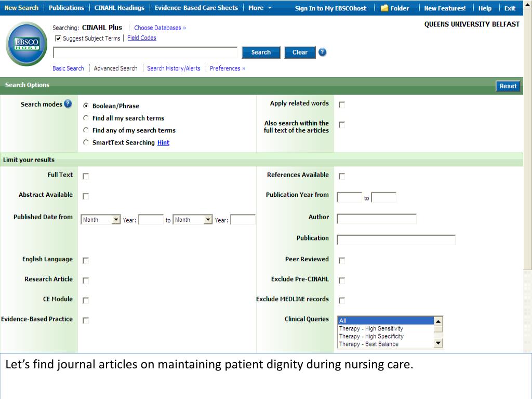Tick the Abstract Available checkbox
The image size is (532, 399).
pyautogui.click(x=86, y=196)
